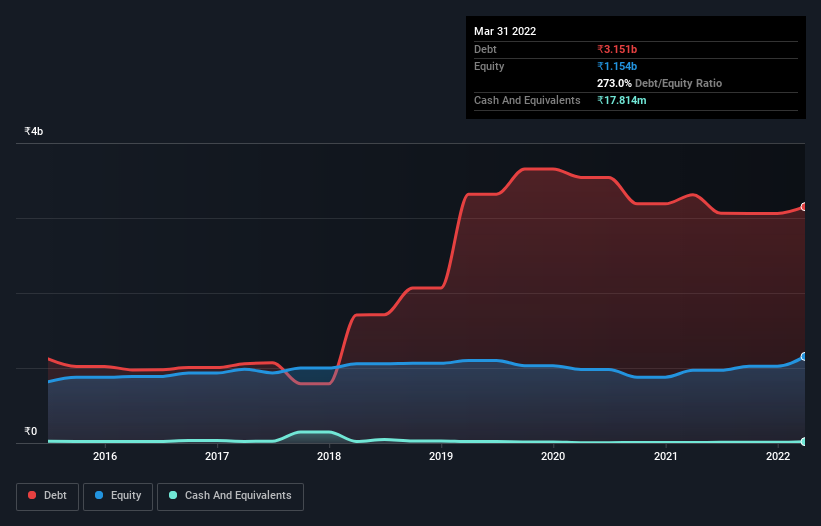
Task: Click the 273.0% Debt/Equity Ratio text
Action: pos(659,83)
